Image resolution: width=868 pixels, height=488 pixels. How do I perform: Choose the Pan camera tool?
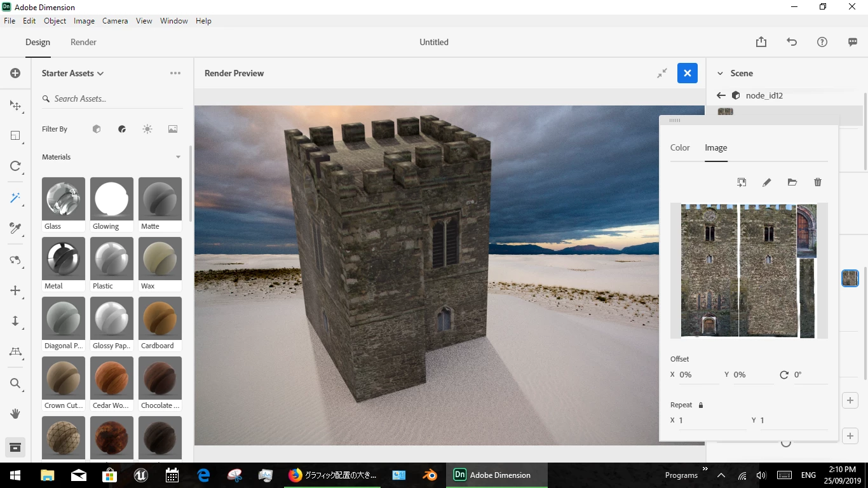point(15,290)
